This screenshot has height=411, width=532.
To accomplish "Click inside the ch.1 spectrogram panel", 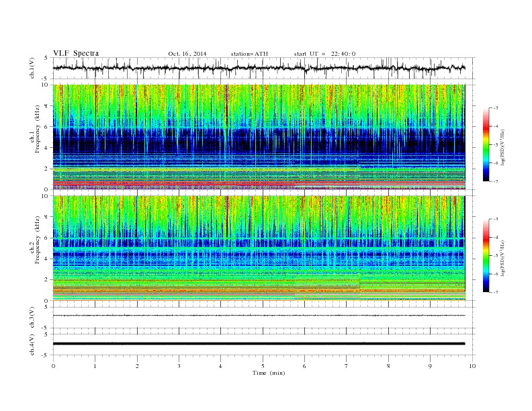I will (259, 137).
